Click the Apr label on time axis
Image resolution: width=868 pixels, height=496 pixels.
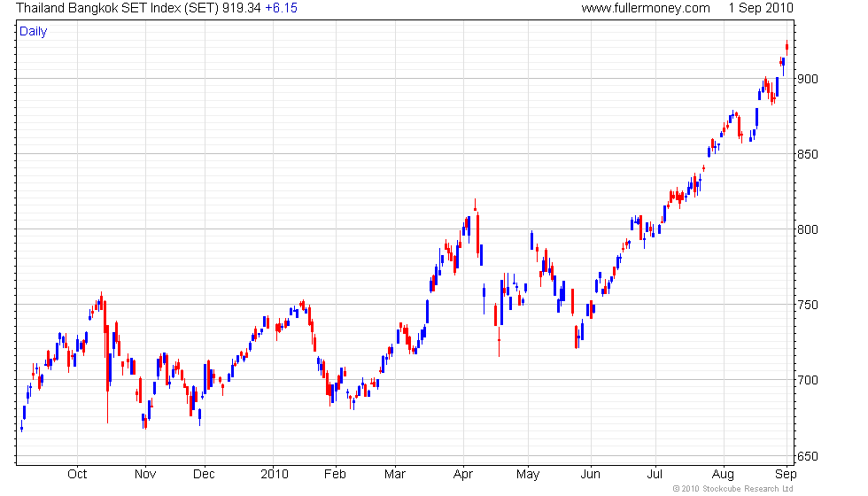click(462, 475)
